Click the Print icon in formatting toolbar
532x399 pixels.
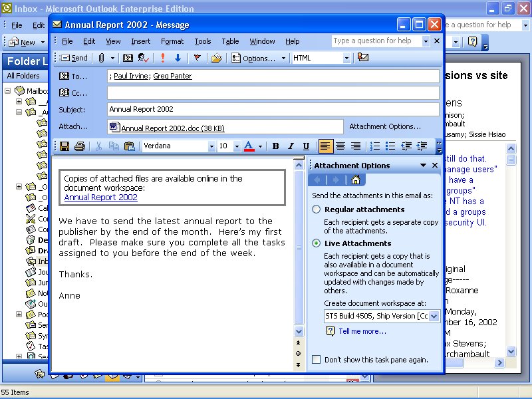pos(80,146)
